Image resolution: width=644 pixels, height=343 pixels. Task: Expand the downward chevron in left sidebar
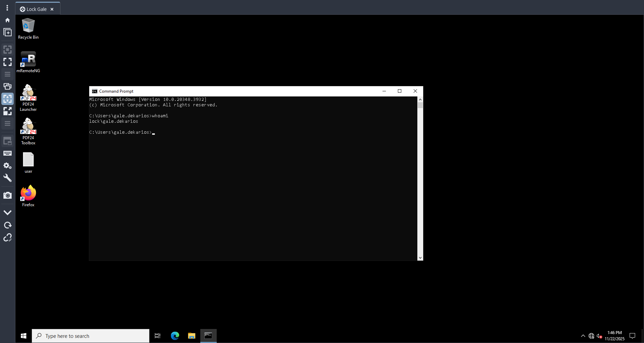[x=8, y=213]
